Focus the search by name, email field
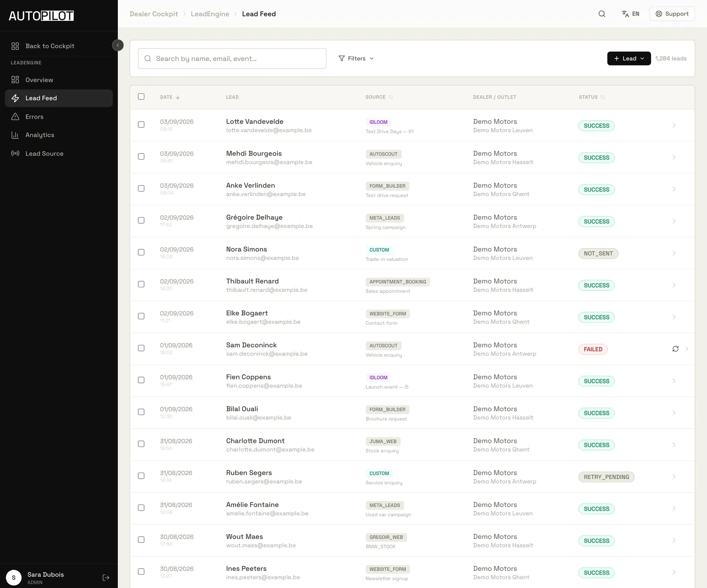The image size is (707, 588). pos(232,58)
